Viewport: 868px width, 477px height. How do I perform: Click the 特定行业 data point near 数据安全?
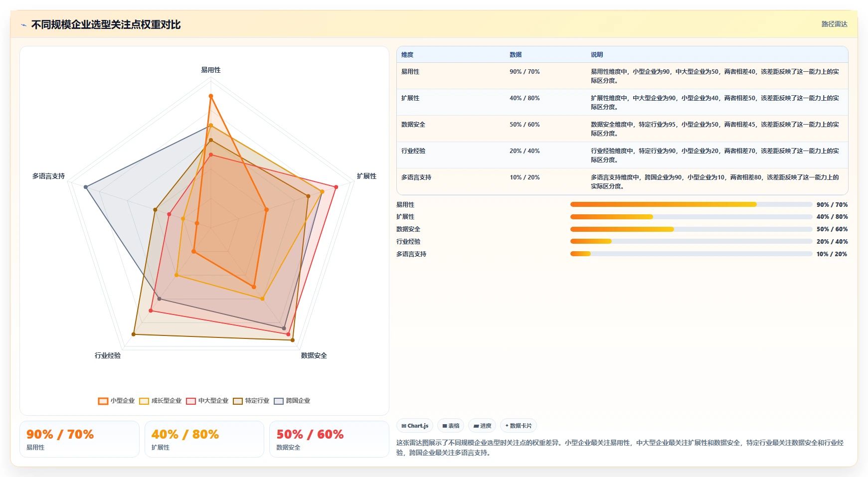pos(293,340)
